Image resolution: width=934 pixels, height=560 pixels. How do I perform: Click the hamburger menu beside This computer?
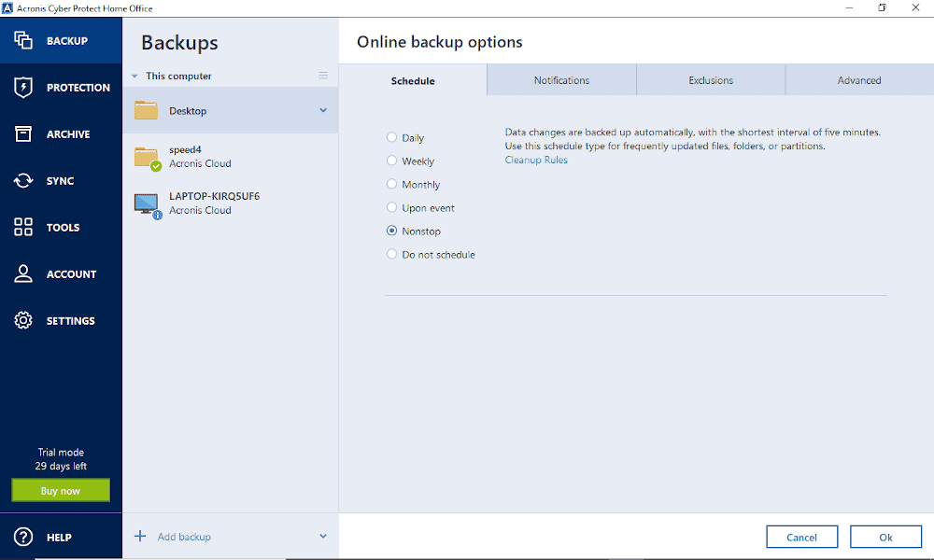[x=323, y=76]
